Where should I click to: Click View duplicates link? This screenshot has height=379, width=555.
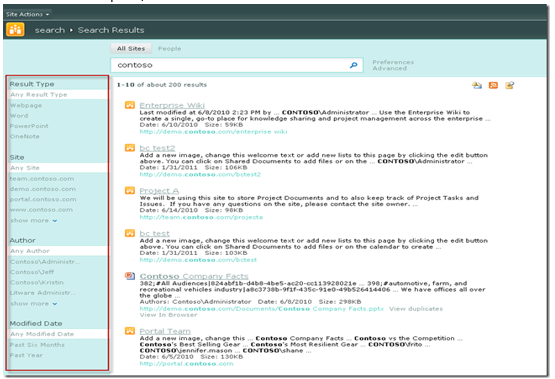tap(416, 309)
